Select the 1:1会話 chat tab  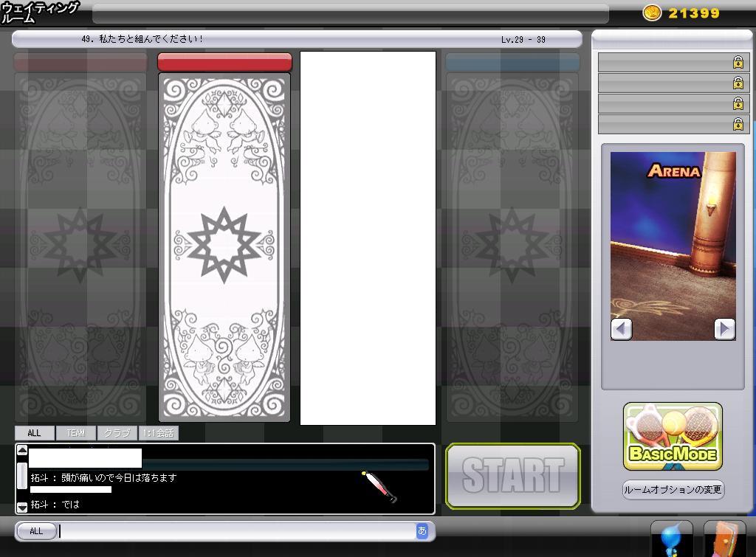click(159, 433)
